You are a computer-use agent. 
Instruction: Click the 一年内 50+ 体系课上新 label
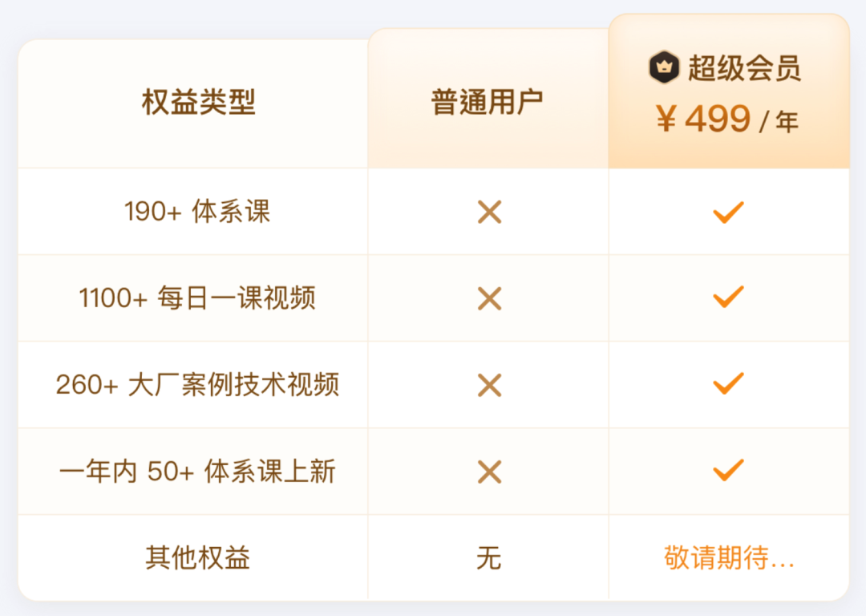197,472
